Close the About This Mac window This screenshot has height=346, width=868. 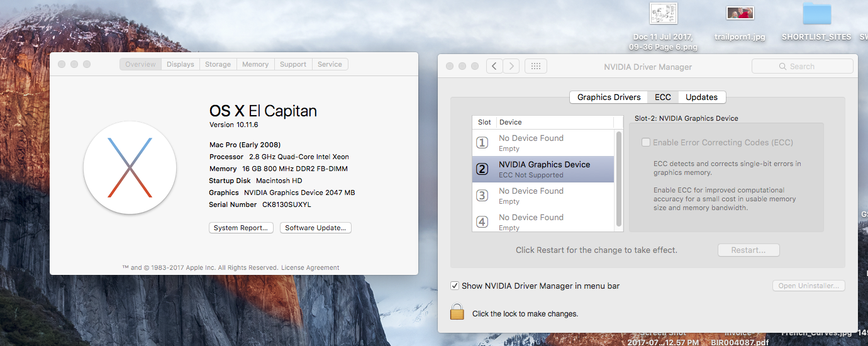tap(62, 64)
